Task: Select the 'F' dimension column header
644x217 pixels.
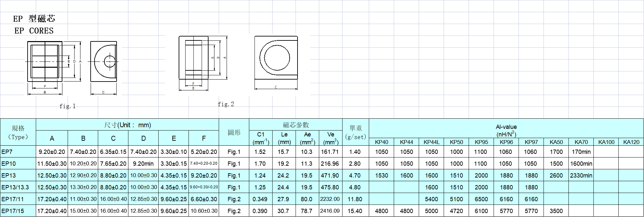Action: point(204,138)
